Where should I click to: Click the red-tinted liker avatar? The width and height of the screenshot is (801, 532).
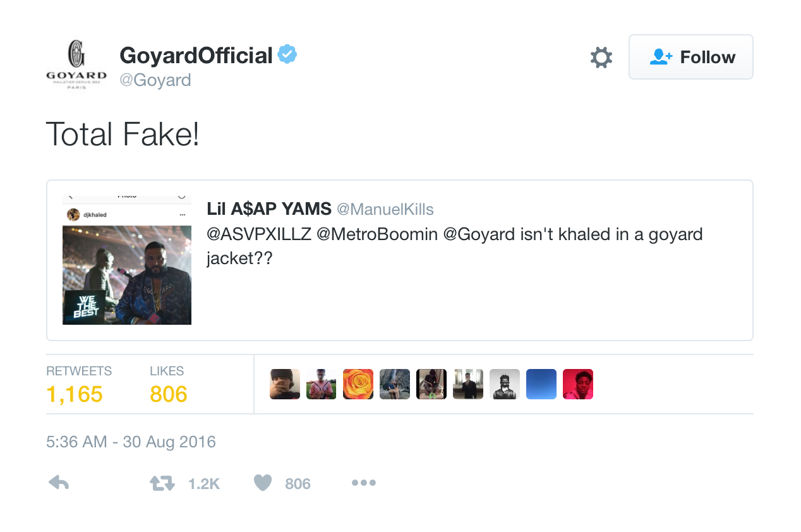click(x=578, y=384)
